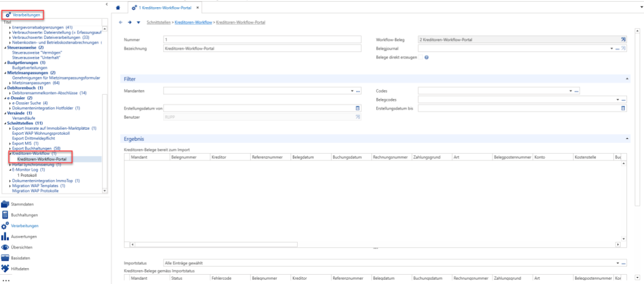Viewport: 644px width, 284px height.
Task: Click the Nummer input field
Action: tap(262, 40)
